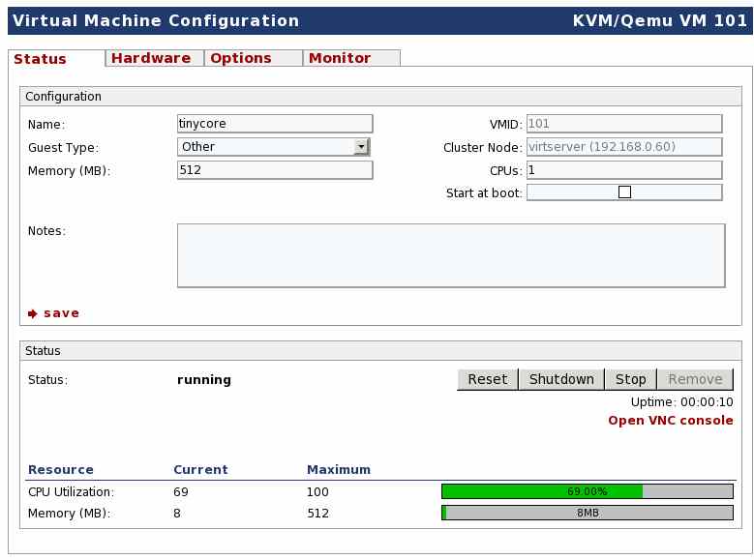
Task: Click the Shutdown button
Action: (561, 379)
